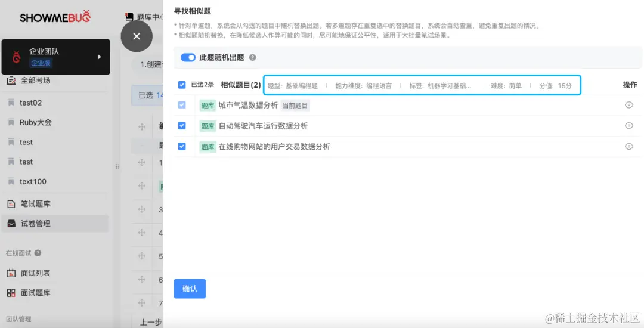Click the text100 bookmark icon

coord(11,181)
